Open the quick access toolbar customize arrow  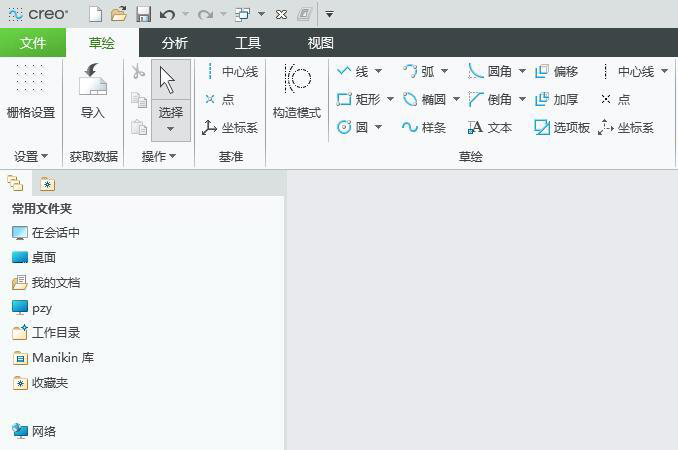point(329,14)
